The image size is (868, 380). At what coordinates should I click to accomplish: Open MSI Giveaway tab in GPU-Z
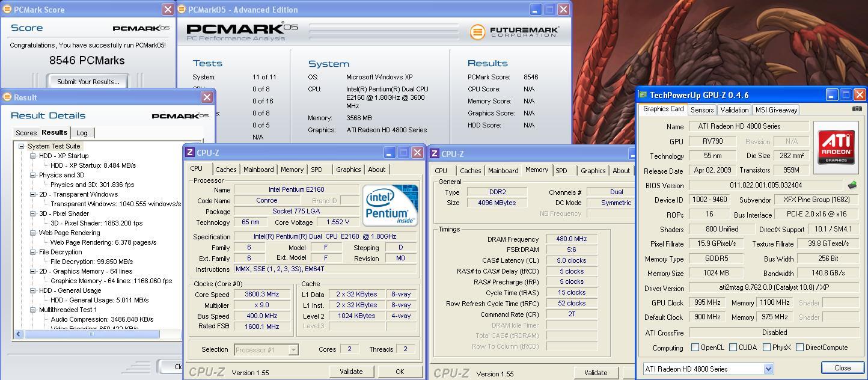(x=777, y=110)
